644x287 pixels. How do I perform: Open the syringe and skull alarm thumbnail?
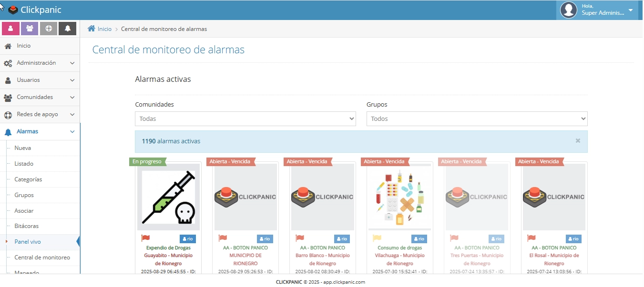tap(168, 197)
